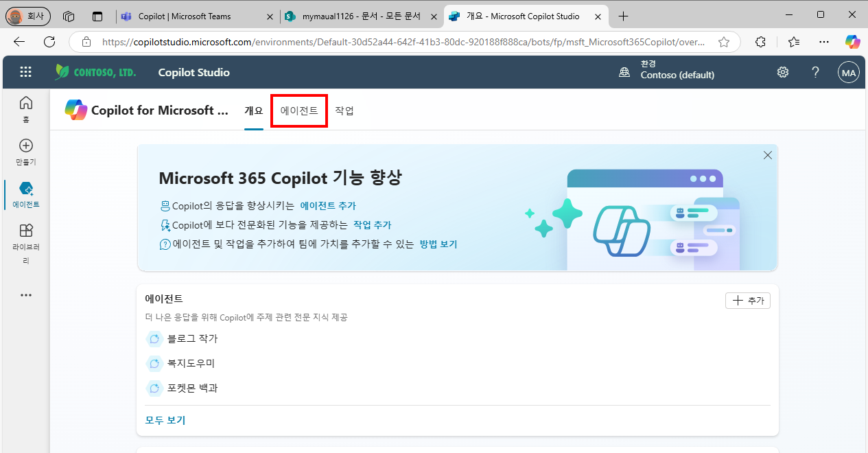Click the browser address bar

pyautogui.click(x=403, y=42)
